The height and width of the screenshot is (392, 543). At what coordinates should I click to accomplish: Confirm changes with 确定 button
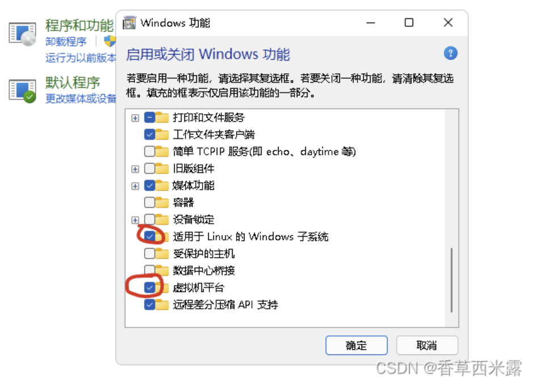point(356,345)
